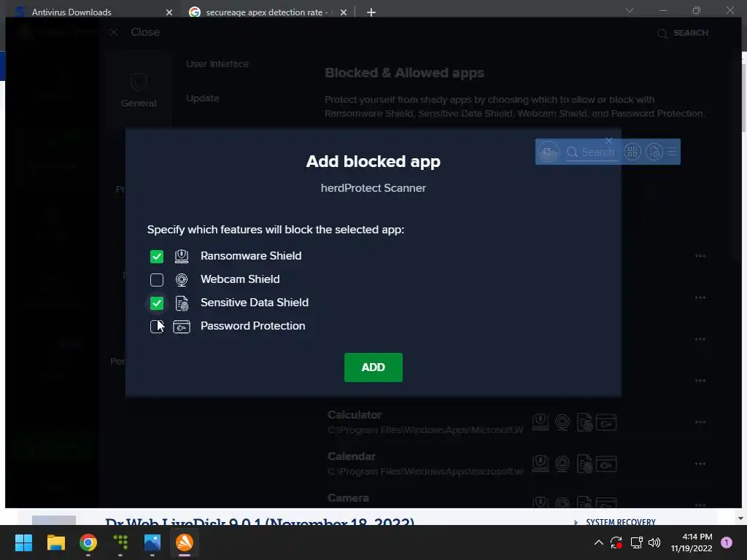Screen dimensions: 747x560
Task: Enable the Webcam Shield checkbox
Action: [157, 279]
